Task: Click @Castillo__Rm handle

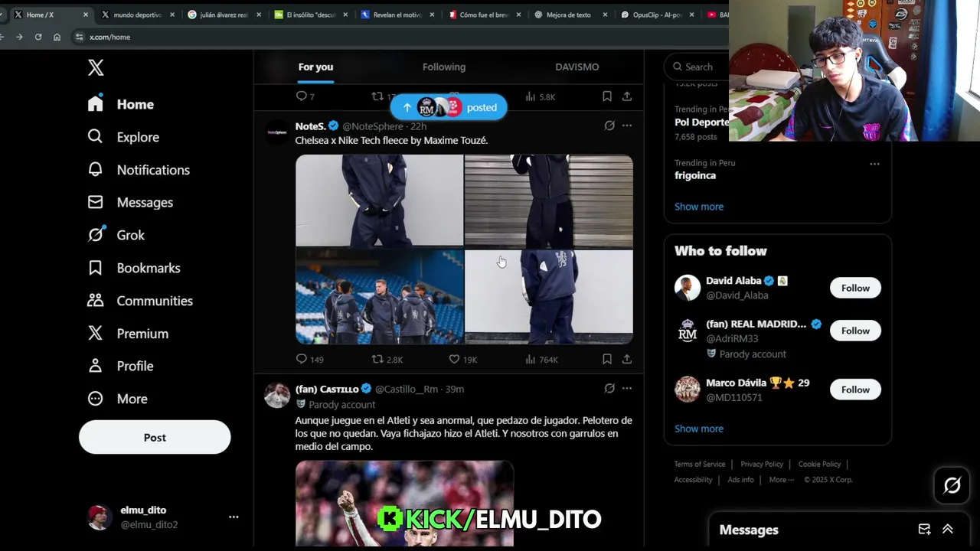Action: pyautogui.click(x=407, y=389)
